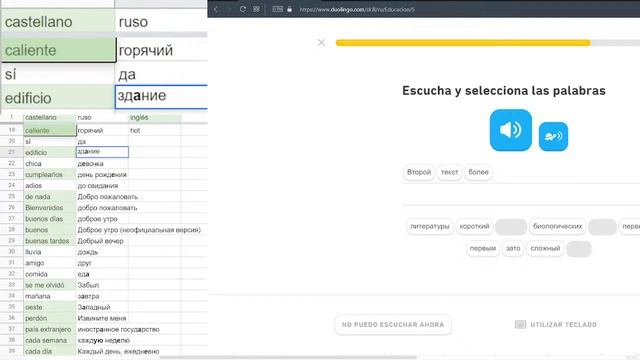This screenshot has width=640, height=360.
Task: Select spreadsheet cell 'país extranjero'
Action: click(x=50, y=329)
